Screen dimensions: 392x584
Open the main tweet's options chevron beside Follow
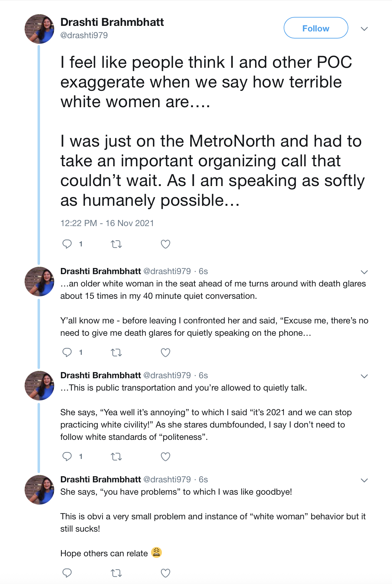(x=364, y=29)
